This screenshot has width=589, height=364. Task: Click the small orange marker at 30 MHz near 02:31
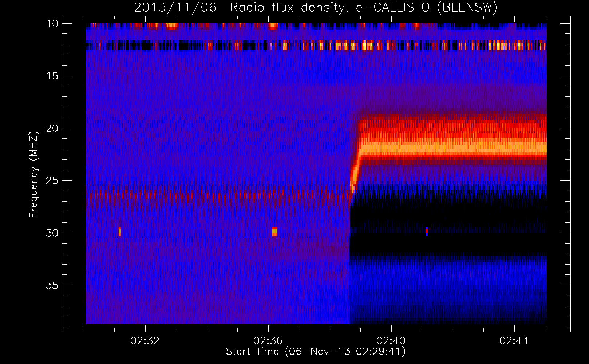pos(119,232)
